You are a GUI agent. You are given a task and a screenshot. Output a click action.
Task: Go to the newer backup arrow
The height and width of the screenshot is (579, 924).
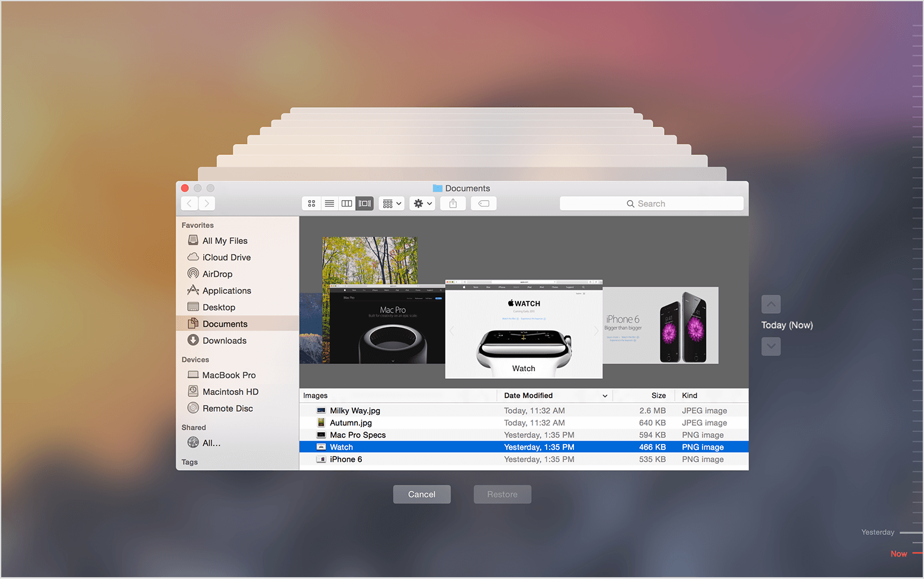pos(771,346)
